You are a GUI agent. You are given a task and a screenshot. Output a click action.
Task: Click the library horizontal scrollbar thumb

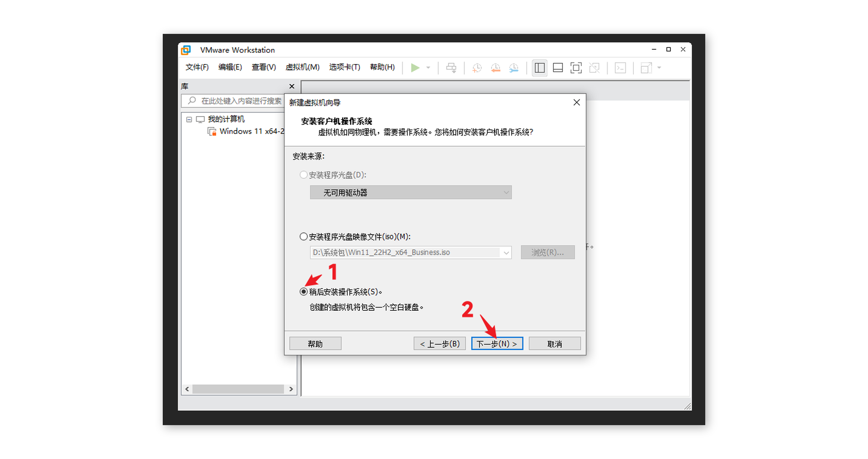click(x=238, y=389)
